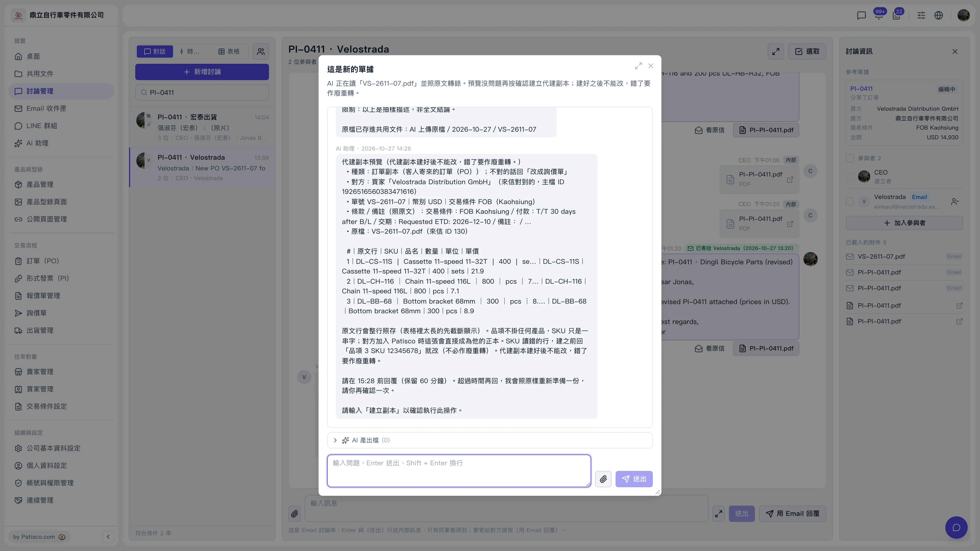Screen dimensions: 980x551
Task: Open 訂單 (PO) in sidebar
Action: 61,261
